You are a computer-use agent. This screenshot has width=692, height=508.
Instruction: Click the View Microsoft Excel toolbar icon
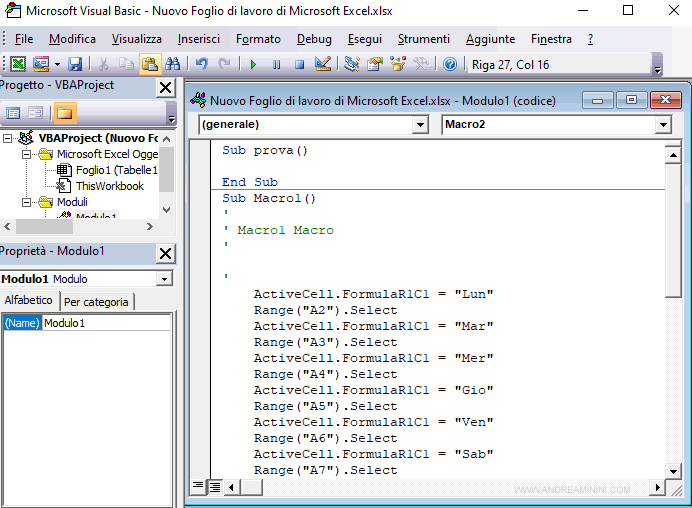[x=18, y=64]
